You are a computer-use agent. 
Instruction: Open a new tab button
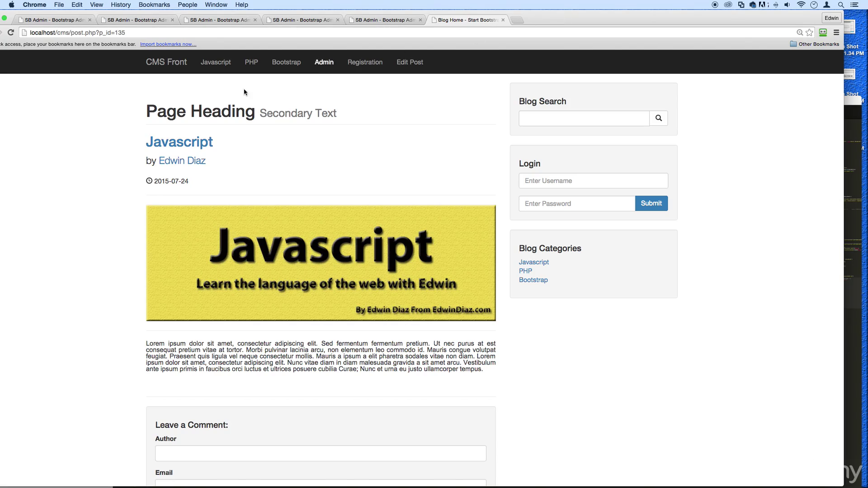pyautogui.click(x=517, y=20)
